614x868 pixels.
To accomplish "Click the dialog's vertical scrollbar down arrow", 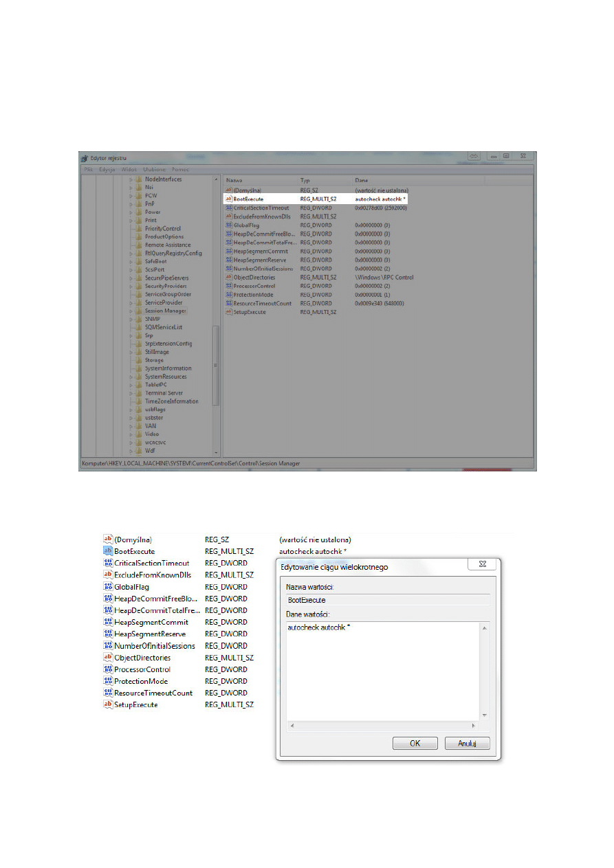I will click(x=484, y=715).
